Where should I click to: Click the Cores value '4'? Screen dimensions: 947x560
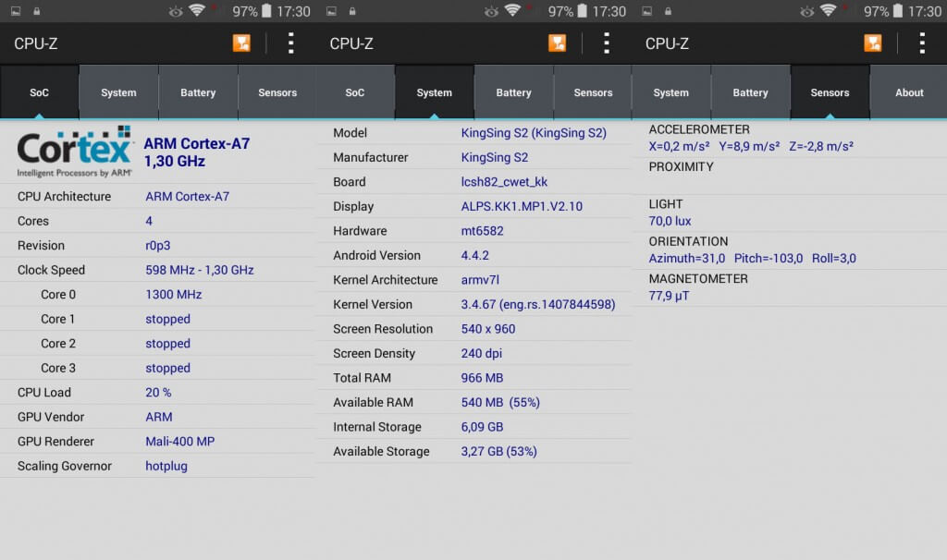[x=149, y=221]
